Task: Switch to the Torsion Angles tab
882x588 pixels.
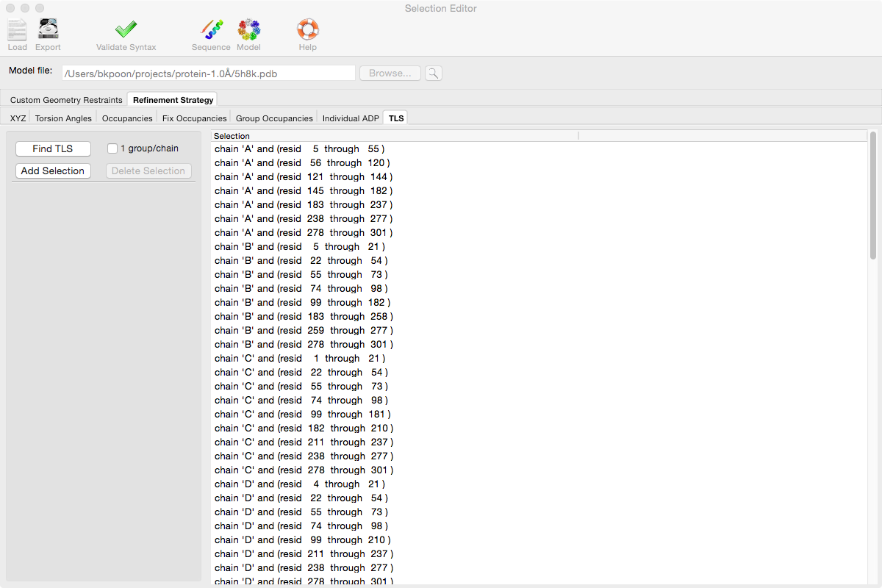Action: (x=63, y=118)
